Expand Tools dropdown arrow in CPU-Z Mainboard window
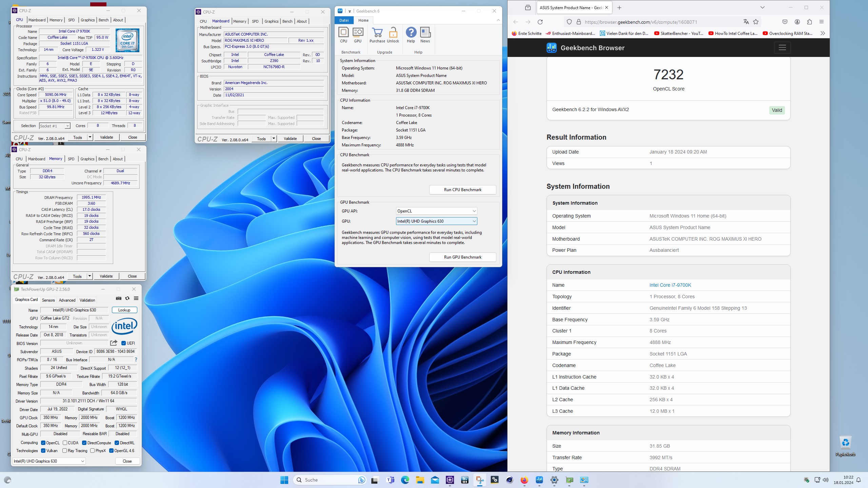This screenshot has width=868, height=488. coord(274,139)
